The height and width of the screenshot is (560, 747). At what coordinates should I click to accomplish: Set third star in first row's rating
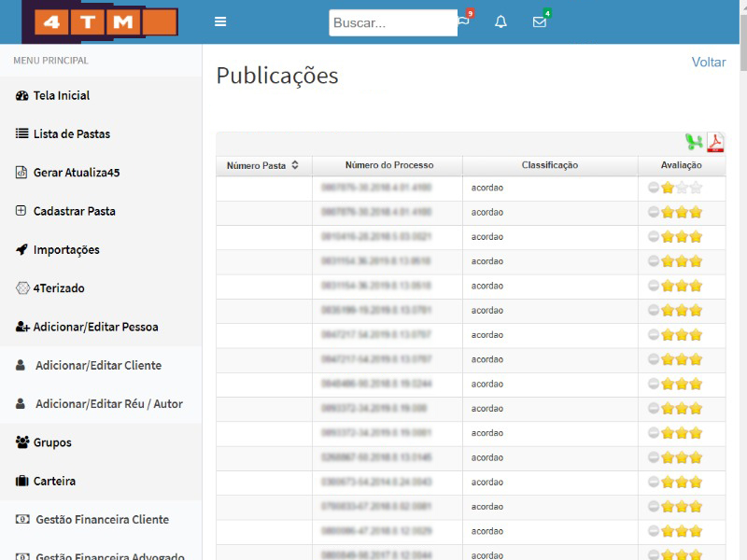[x=696, y=188]
